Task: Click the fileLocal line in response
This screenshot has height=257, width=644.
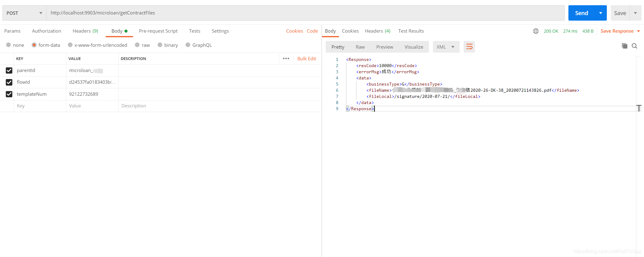Action: pos(423,96)
